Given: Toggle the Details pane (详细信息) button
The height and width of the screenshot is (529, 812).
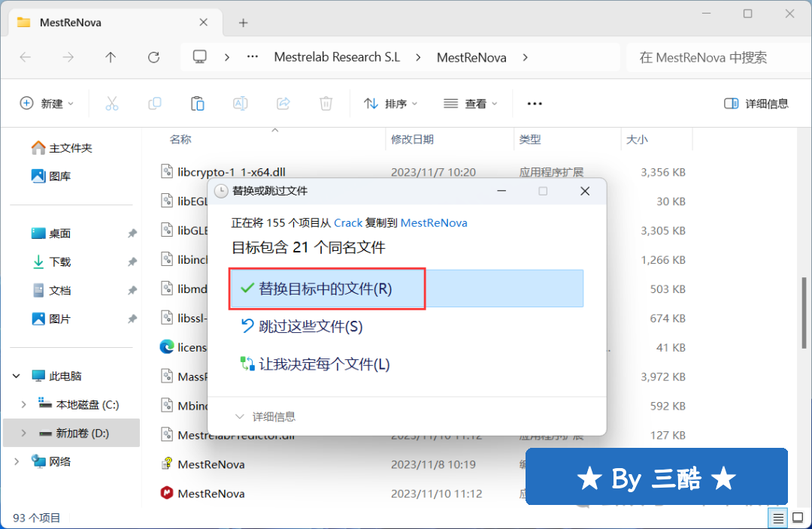Looking at the screenshot, I should point(756,104).
